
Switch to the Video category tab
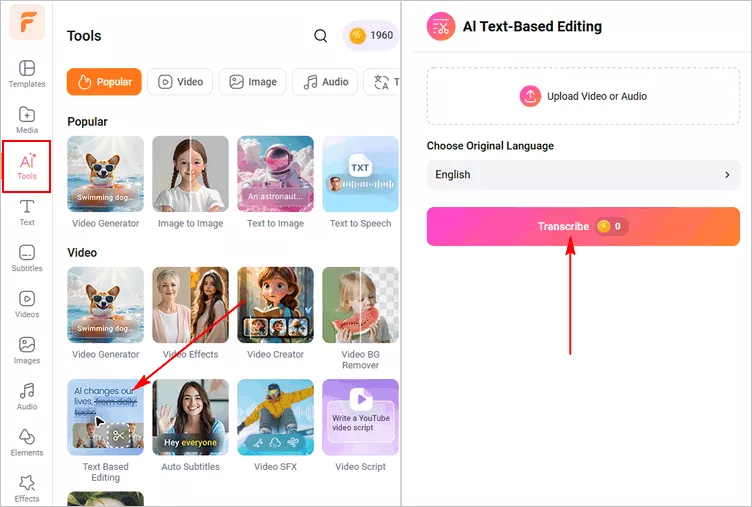pyautogui.click(x=180, y=82)
